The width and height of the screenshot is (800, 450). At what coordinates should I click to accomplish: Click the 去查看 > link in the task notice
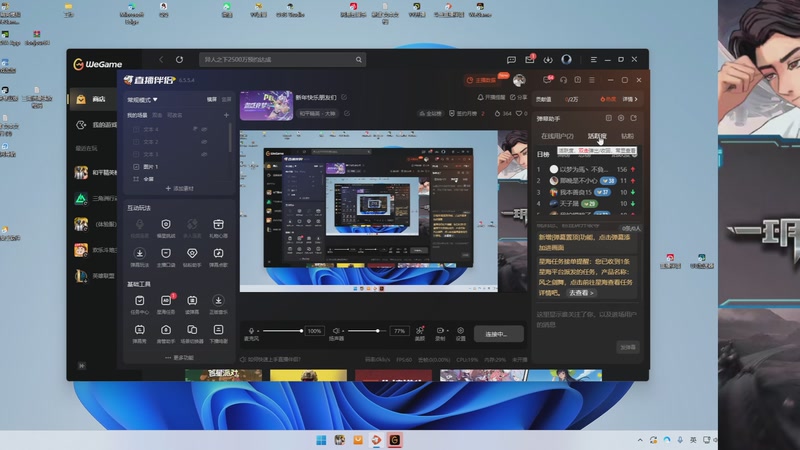point(581,293)
